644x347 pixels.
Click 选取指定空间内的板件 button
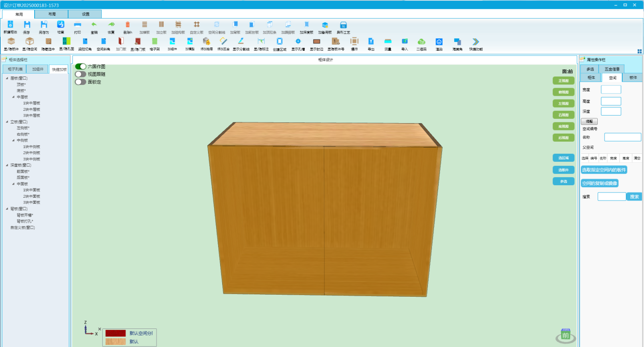pos(604,170)
